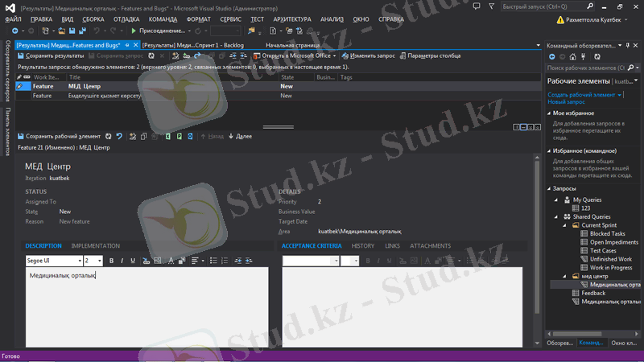This screenshot has width=644, height=362.
Task: Select the Blocked Tasks query
Action: [607, 233]
